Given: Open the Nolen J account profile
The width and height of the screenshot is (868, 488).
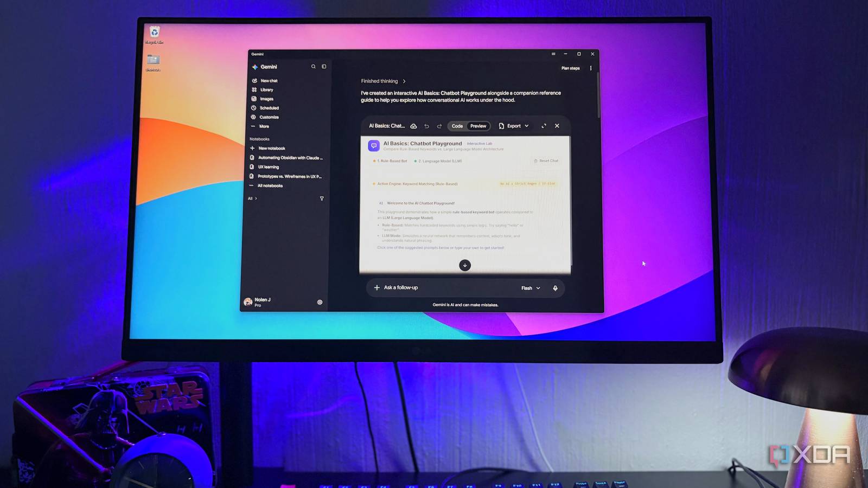Looking at the screenshot, I should pos(257,302).
